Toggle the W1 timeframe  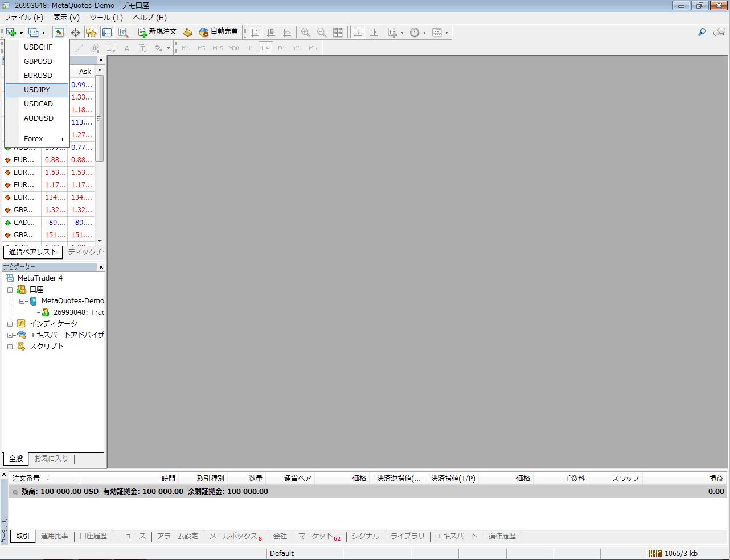pos(297,48)
